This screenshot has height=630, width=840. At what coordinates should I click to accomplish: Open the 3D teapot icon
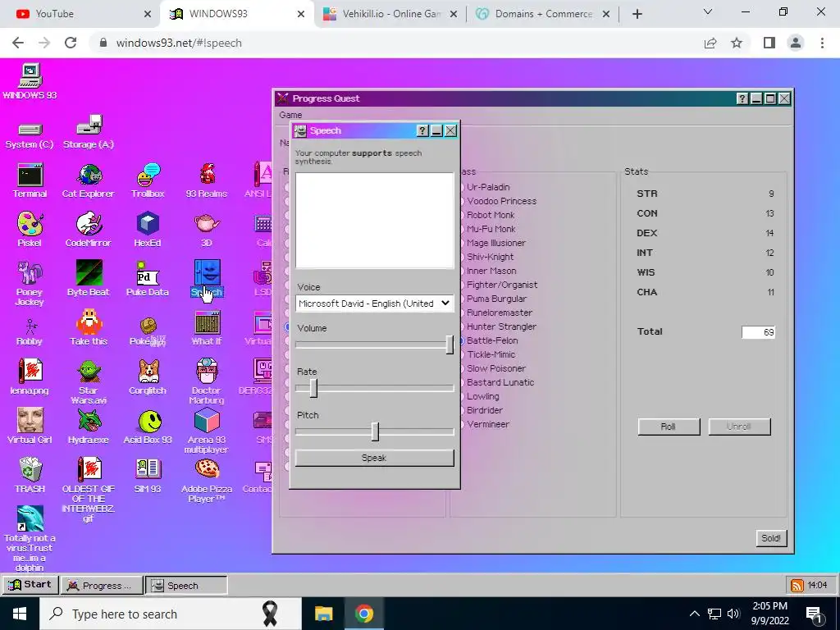click(x=206, y=230)
